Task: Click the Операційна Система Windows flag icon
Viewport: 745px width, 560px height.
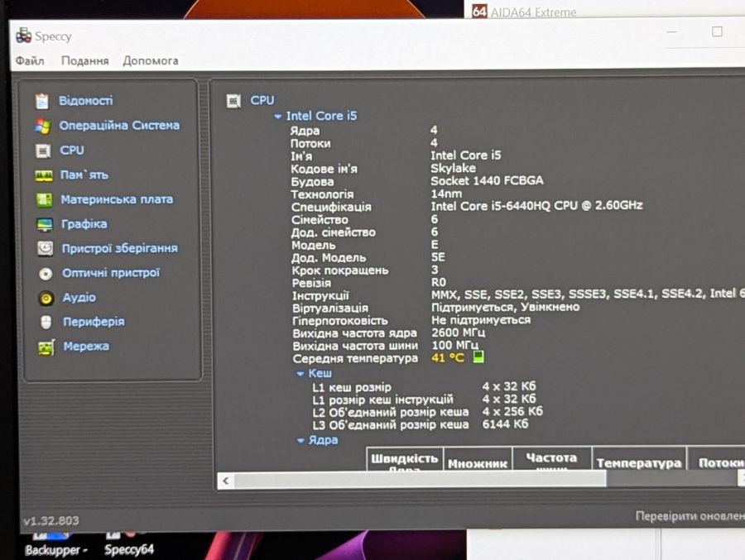Action: point(42,126)
